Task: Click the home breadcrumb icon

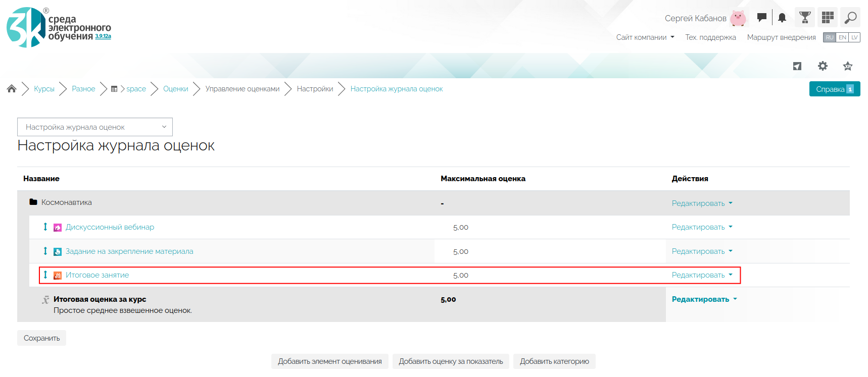Action: pyautogui.click(x=12, y=89)
